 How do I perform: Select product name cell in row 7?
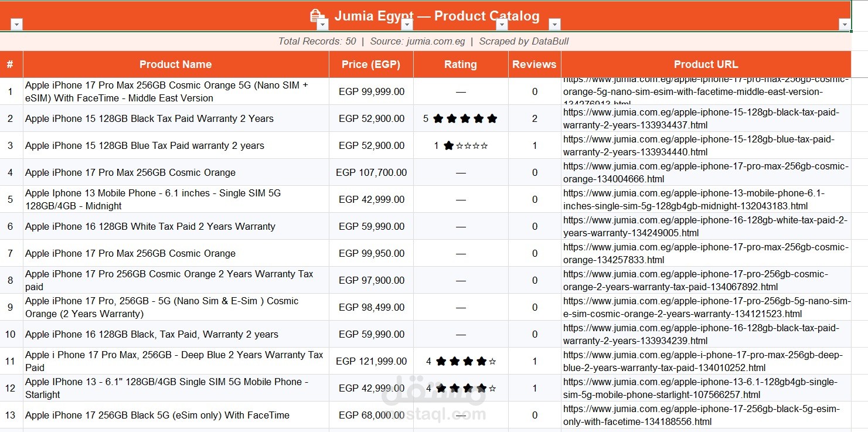176,253
